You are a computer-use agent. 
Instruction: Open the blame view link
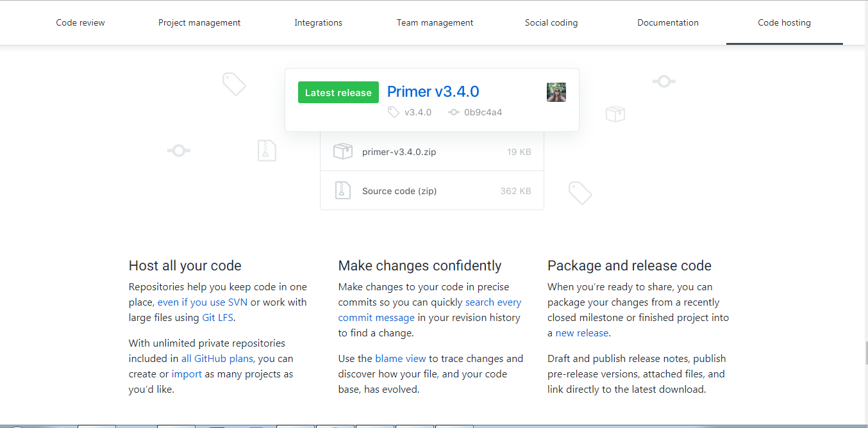pyautogui.click(x=401, y=359)
